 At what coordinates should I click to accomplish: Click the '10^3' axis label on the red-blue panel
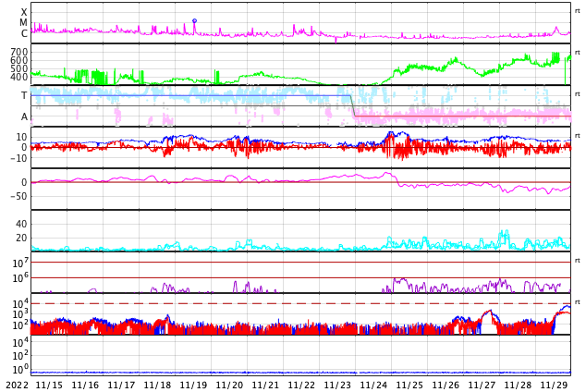(20, 314)
